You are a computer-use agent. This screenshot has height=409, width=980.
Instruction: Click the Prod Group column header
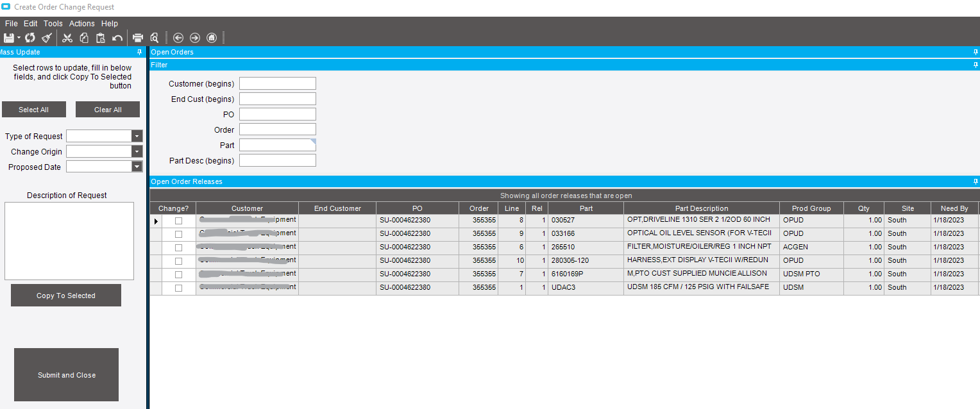pos(811,208)
